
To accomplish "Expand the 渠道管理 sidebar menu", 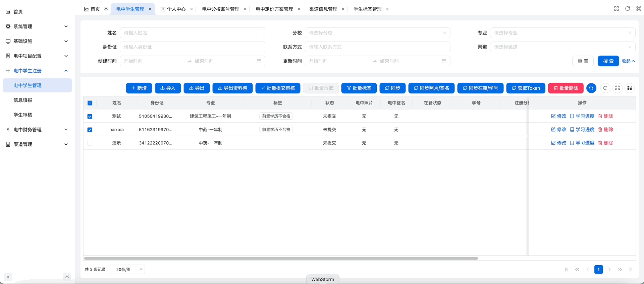I will point(37,144).
